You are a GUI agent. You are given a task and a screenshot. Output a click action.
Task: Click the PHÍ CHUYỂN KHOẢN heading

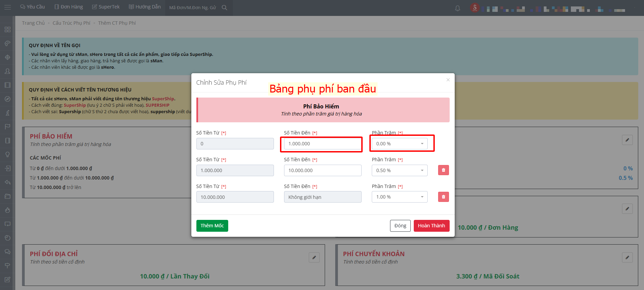coord(374,254)
